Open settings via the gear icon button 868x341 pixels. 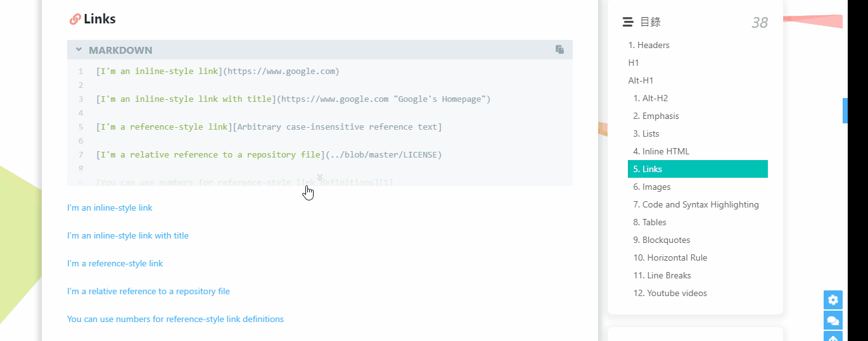click(x=833, y=300)
